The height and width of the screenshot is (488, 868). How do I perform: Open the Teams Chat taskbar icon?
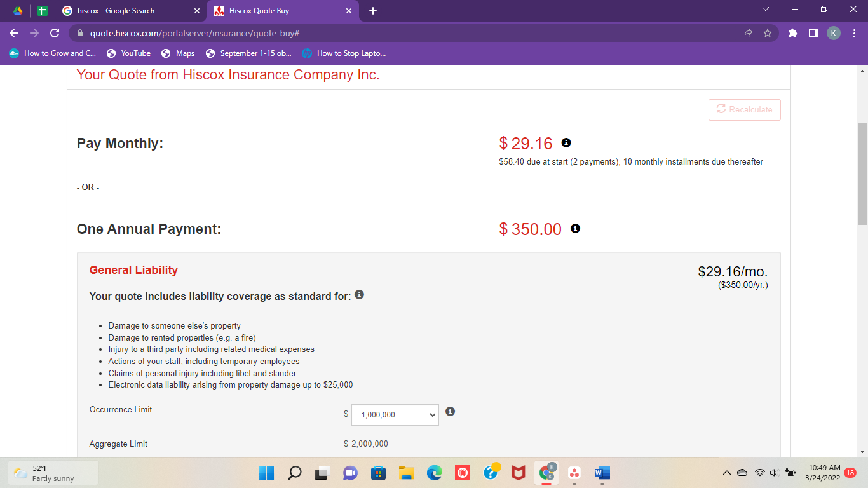(x=351, y=473)
